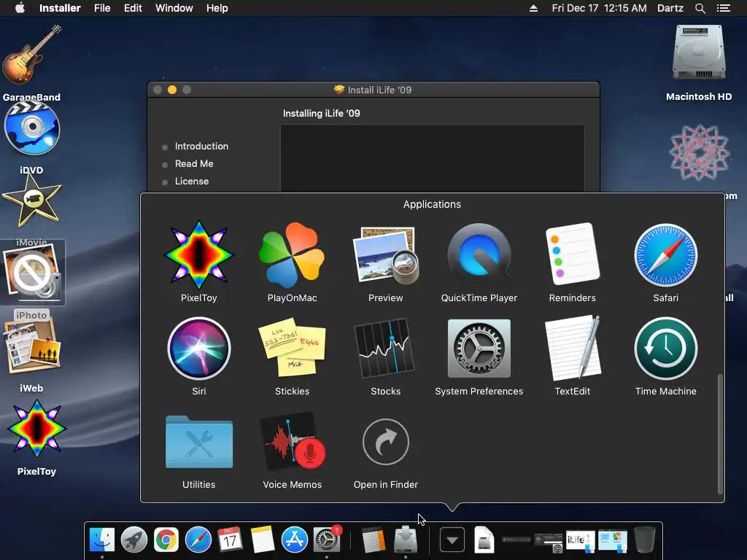Click Read Me step in installer sidebar

194,164
